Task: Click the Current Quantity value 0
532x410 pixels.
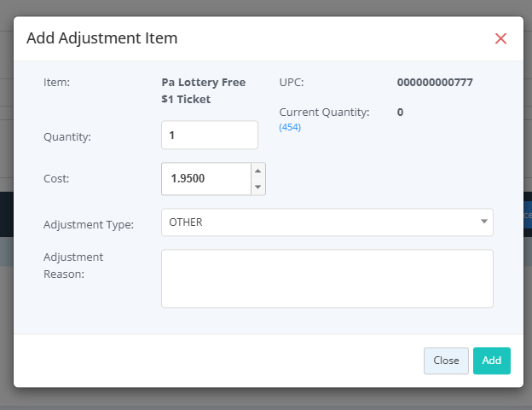Action: tap(400, 113)
